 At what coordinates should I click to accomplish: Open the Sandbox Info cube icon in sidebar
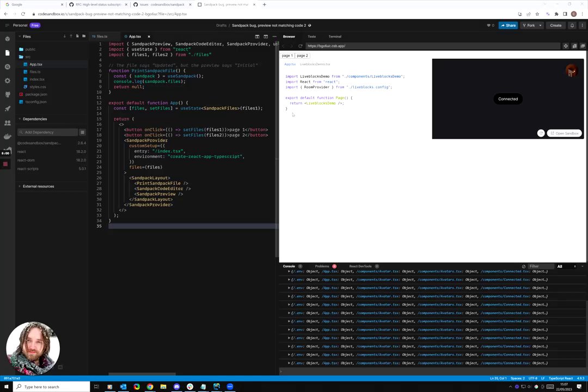pos(8,39)
